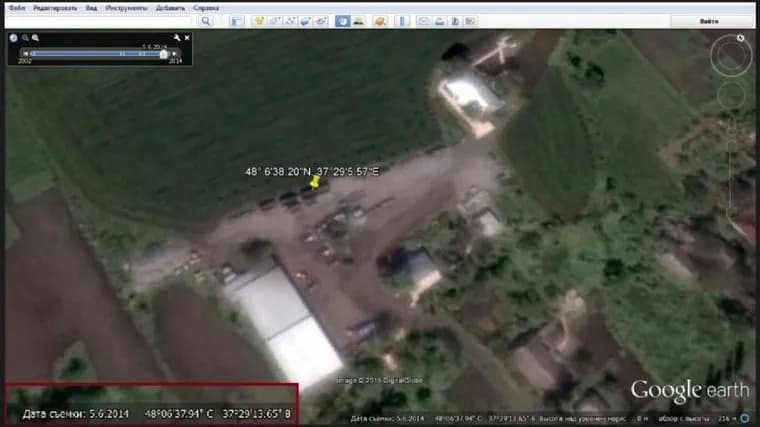Viewport: 760px width, 427px height.
Task: Select the Add Path tool
Action: 290,20
